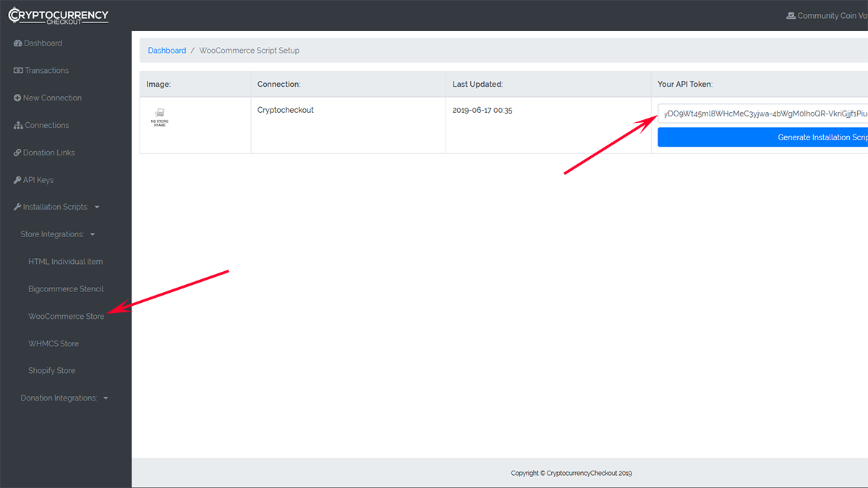Image resolution: width=868 pixels, height=488 pixels.
Task: Select WooCommerce Store integration
Action: (x=67, y=317)
